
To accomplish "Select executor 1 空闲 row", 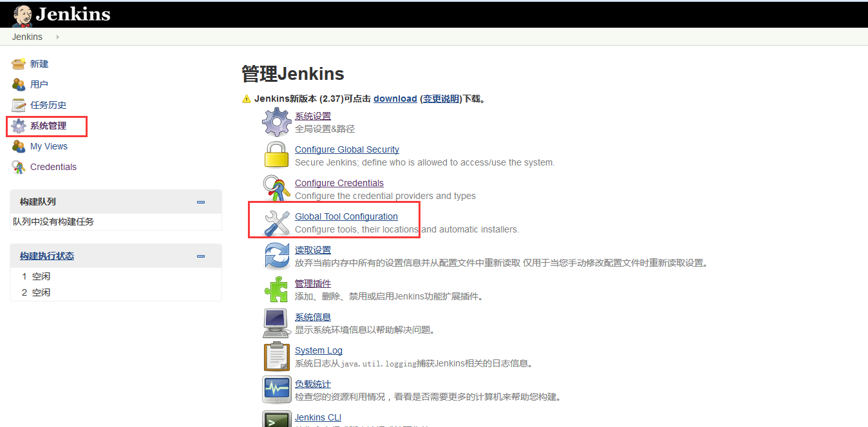I will (x=116, y=276).
